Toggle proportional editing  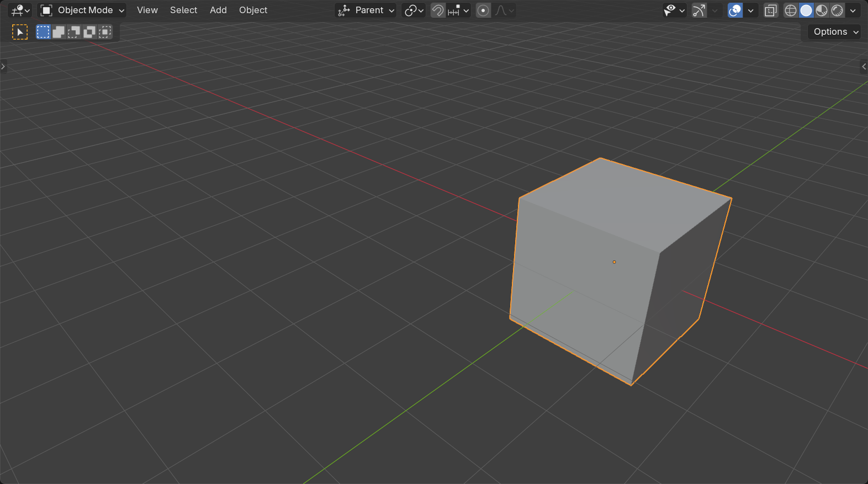point(483,10)
